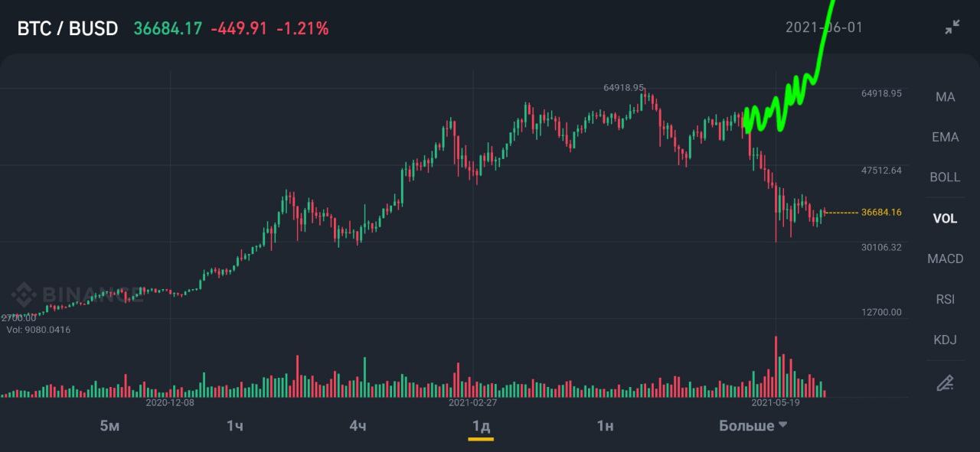980x452 pixels.
Task: Enable the RSI indicator
Action: (x=945, y=299)
